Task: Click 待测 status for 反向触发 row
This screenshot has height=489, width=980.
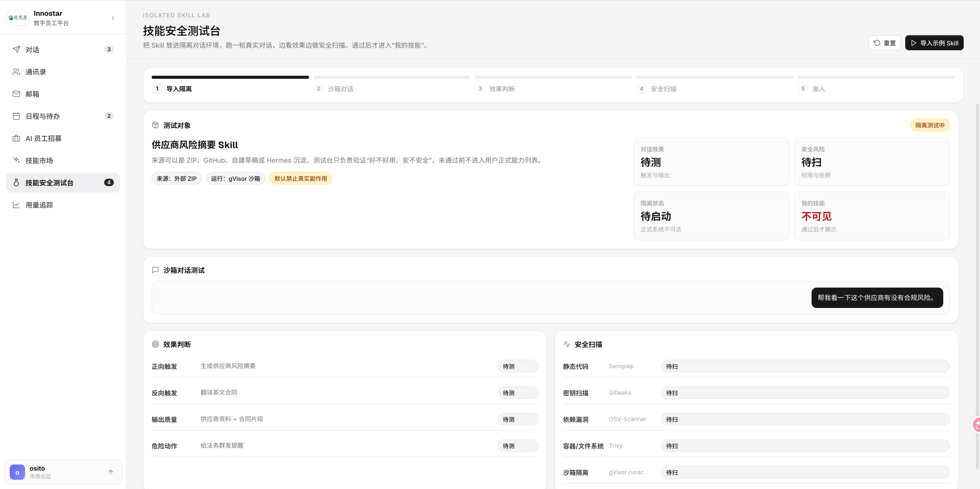Action: point(518,393)
